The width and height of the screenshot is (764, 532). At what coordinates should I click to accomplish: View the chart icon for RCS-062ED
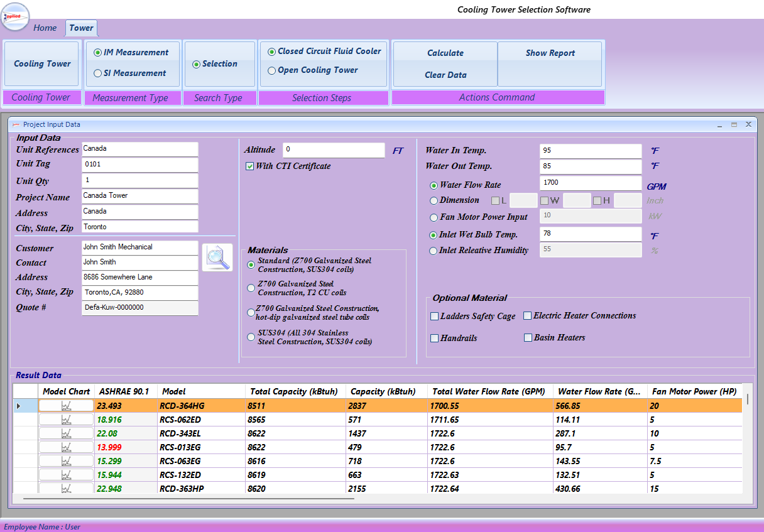click(66, 419)
